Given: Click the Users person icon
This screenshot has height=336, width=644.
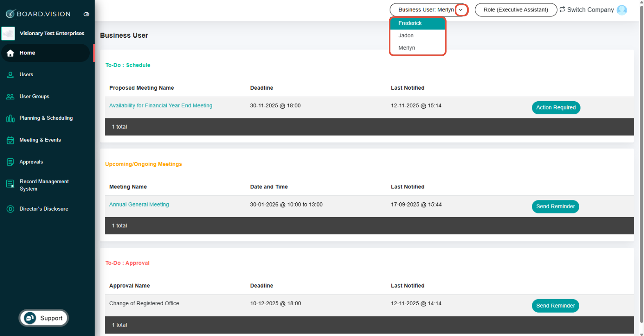Looking at the screenshot, I should point(11,75).
